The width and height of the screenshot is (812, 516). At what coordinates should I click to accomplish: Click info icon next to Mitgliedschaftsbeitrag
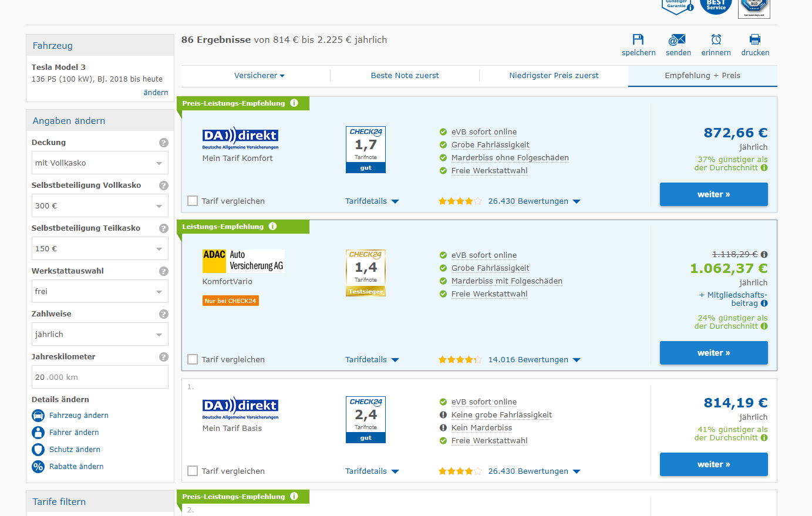tap(764, 303)
